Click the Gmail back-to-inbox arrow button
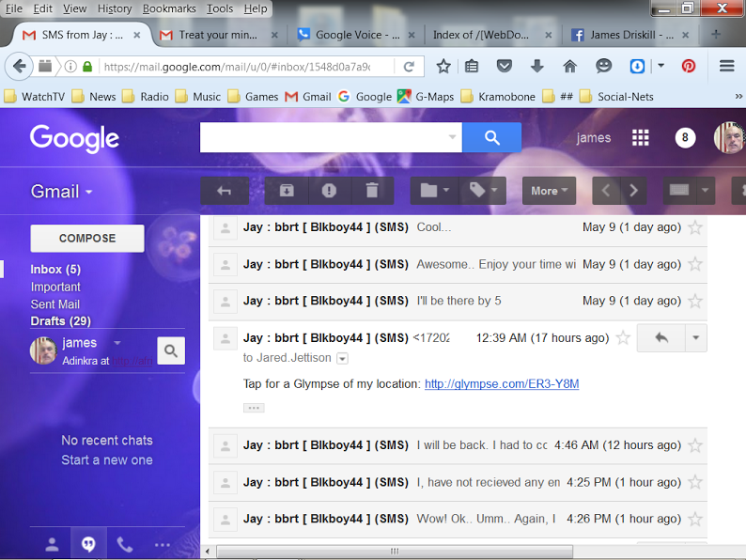This screenshot has height=560, width=746. (x=225, y=191)
